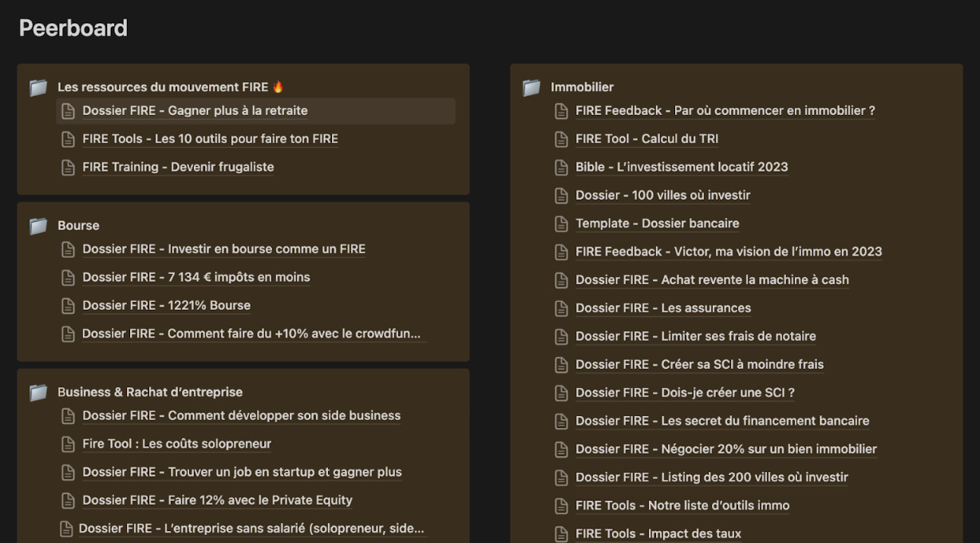Click the folder icon beside Business & Rachat d'entreprise

38,393
